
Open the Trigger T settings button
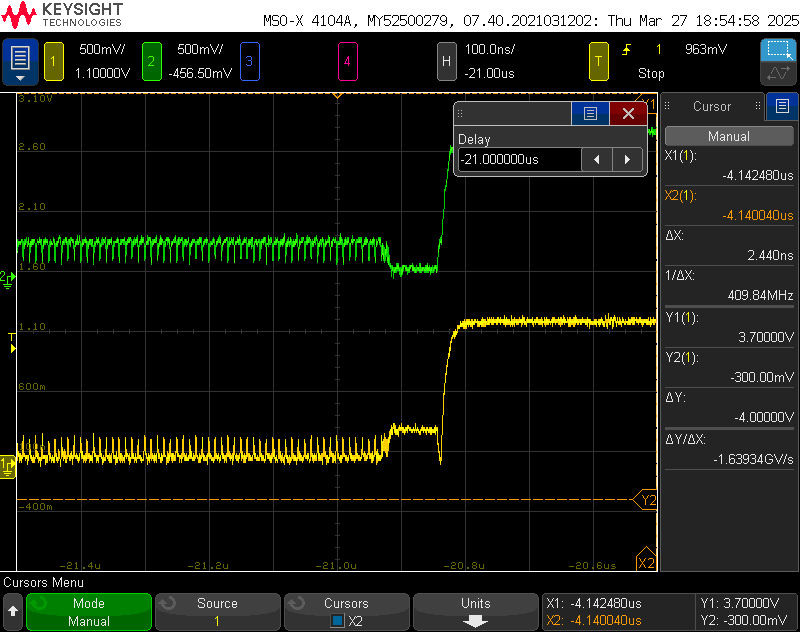[598, 61]
